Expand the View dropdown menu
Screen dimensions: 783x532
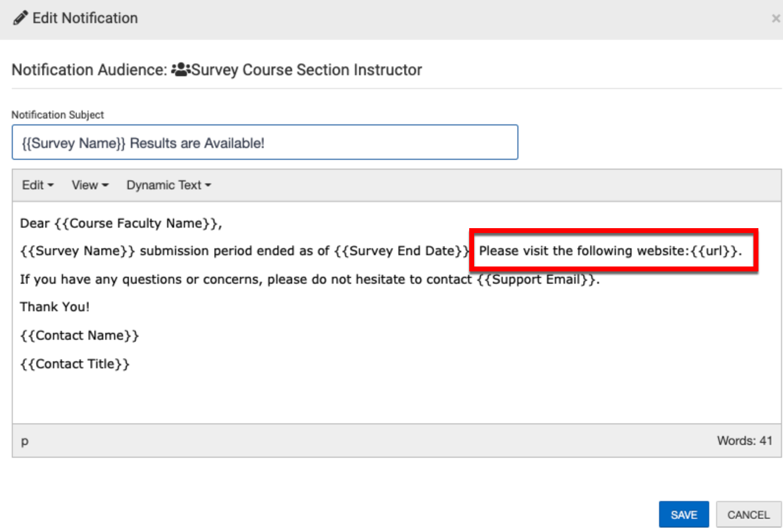90,185
